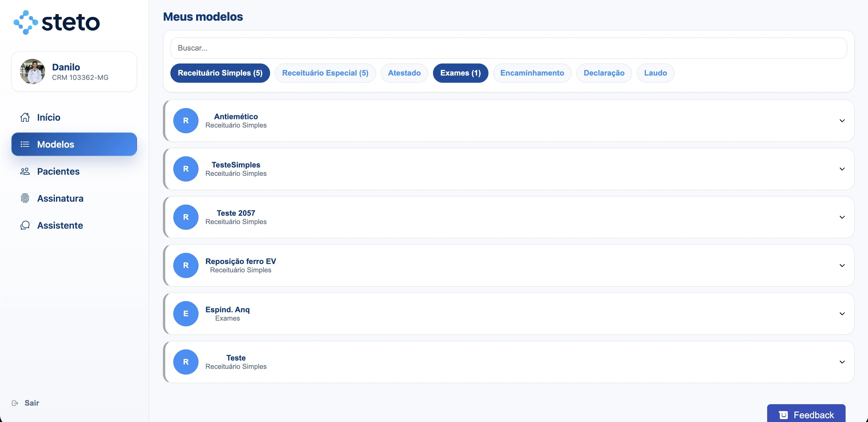Image resolution: width=868 pixels, height=422 pixels.
Task: Click the Assinatura fingerprint icon
Action: [25, 199]
